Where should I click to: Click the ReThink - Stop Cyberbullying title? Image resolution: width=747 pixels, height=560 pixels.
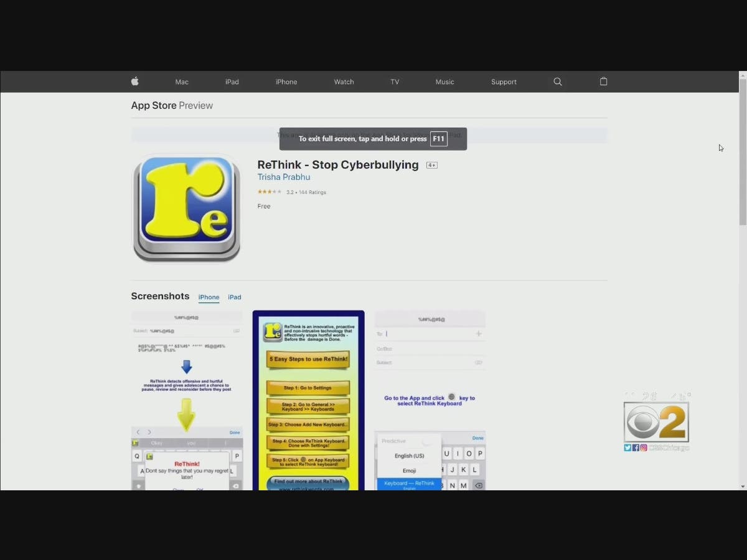338,165
